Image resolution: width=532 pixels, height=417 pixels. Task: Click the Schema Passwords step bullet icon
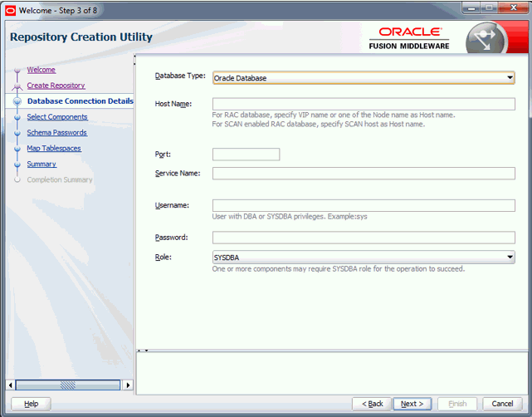coord(17,133)
